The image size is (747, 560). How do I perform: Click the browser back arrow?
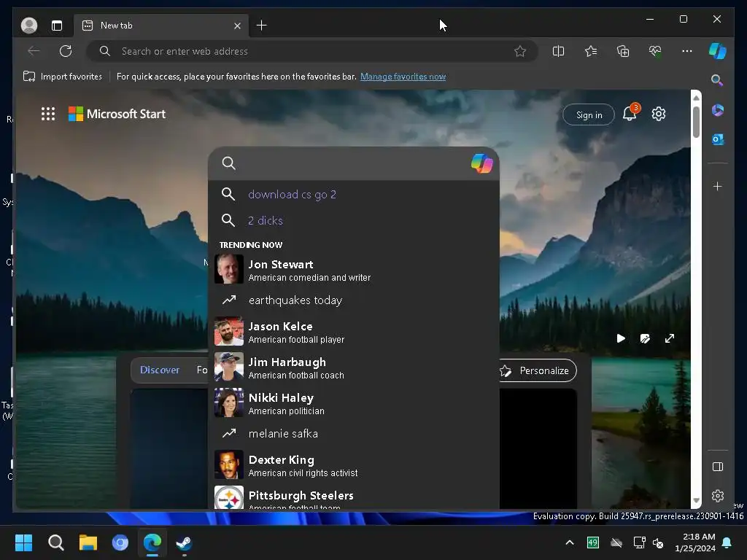click(x=34, y=51)
